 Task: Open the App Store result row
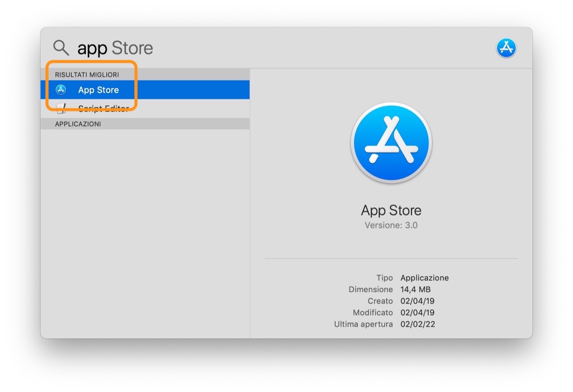145,90
